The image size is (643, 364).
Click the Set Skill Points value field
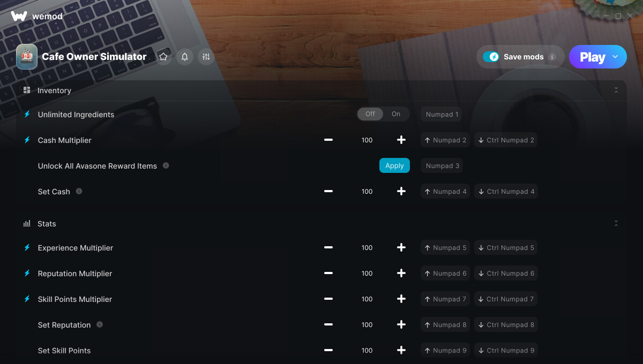[x=367, y=350]
